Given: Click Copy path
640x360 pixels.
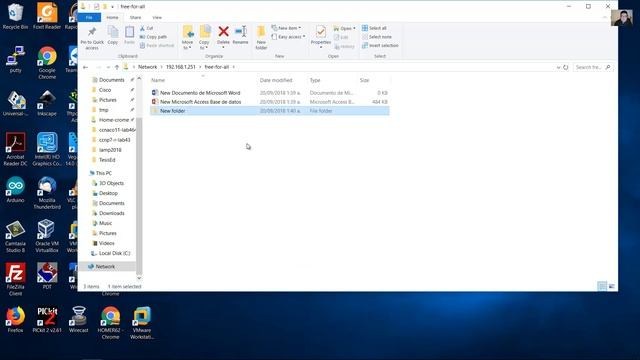Looking at the screenshot, I should coord(153,37).
